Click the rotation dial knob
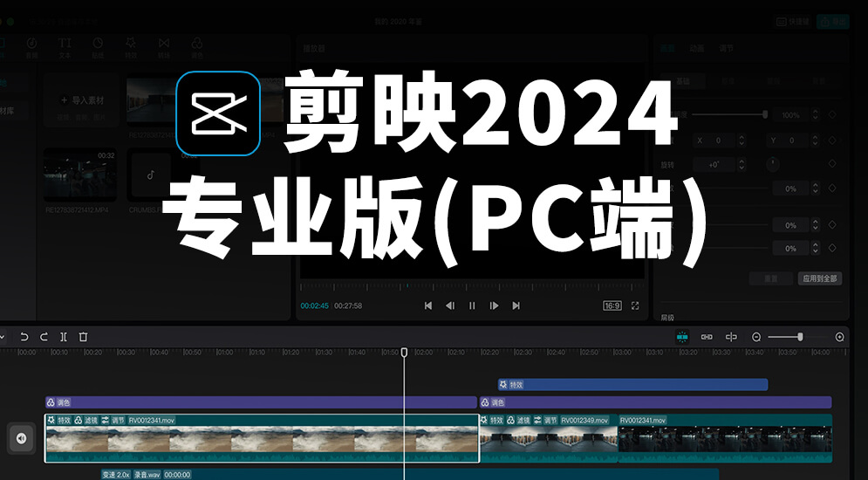The height and width of the screenshot is (480, 868). [x=773, y=164]
